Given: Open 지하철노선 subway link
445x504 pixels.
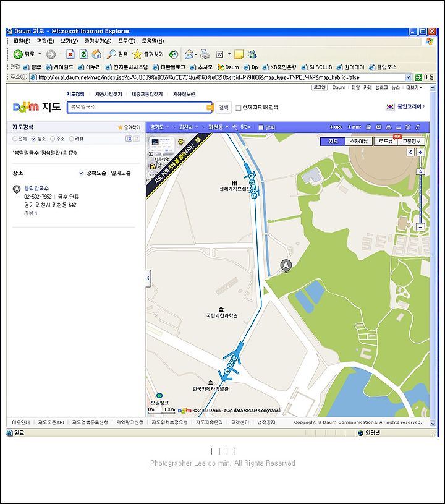Looking at the screenshot, I should [x=184, y=94].
